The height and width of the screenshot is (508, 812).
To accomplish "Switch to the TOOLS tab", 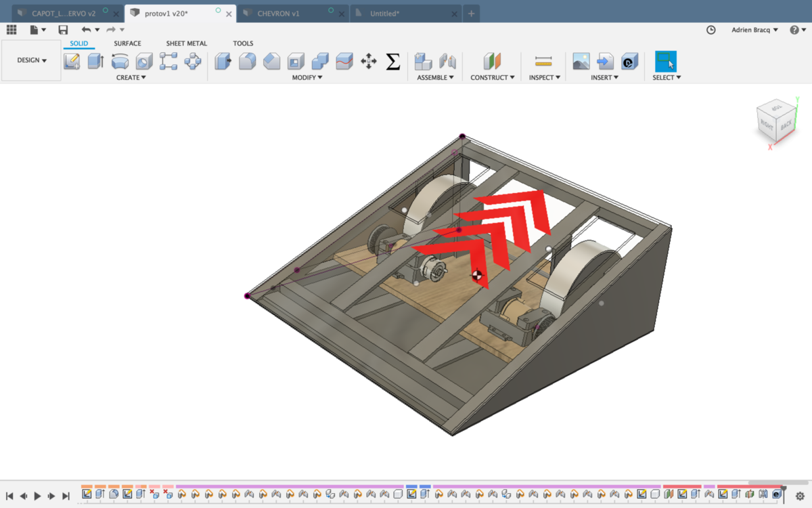I will (x=243, y=43).
